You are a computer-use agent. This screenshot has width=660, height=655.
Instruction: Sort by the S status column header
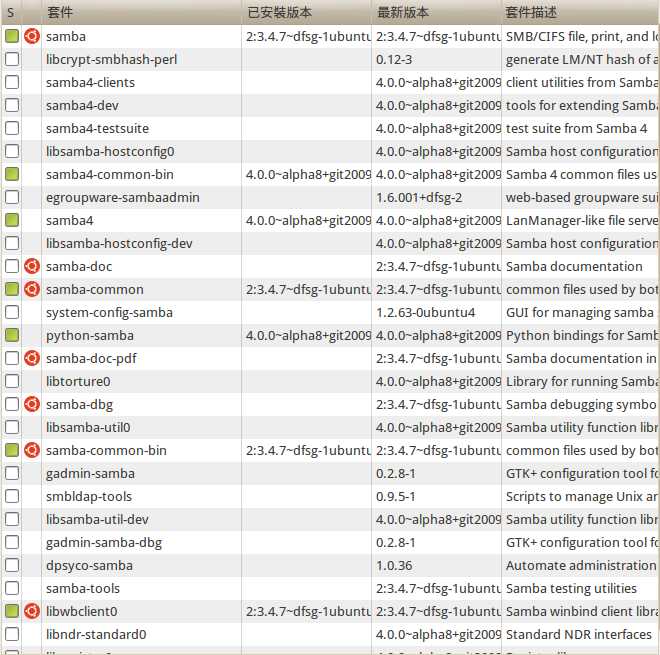pyautogui.click(x=11, y=12)
